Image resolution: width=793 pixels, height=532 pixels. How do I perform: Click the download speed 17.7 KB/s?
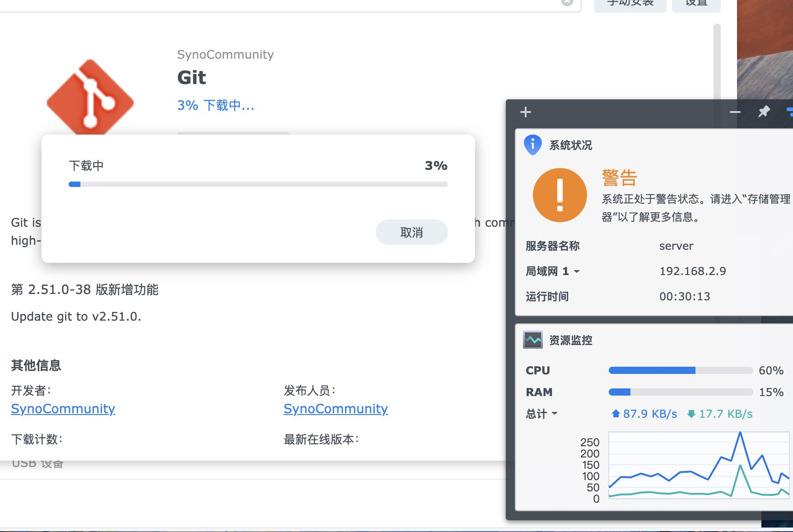720,414
